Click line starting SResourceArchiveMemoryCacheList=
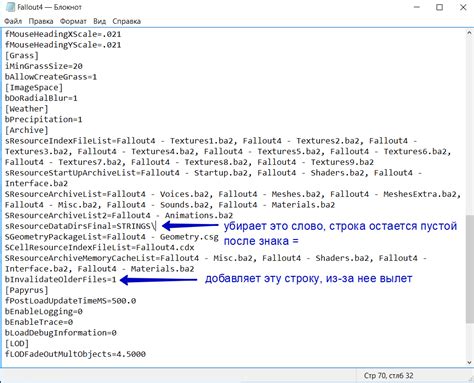Screen dimensions: 474x383 (x=216, y=258)
